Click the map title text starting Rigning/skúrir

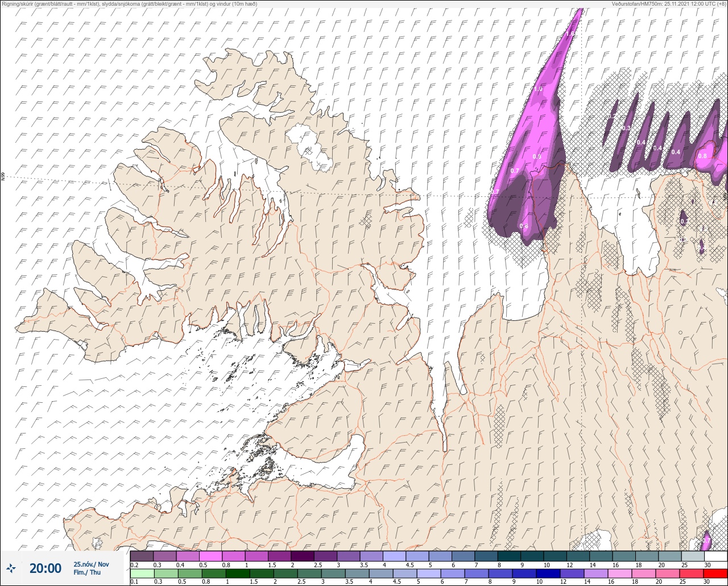[x=129, y=3]
